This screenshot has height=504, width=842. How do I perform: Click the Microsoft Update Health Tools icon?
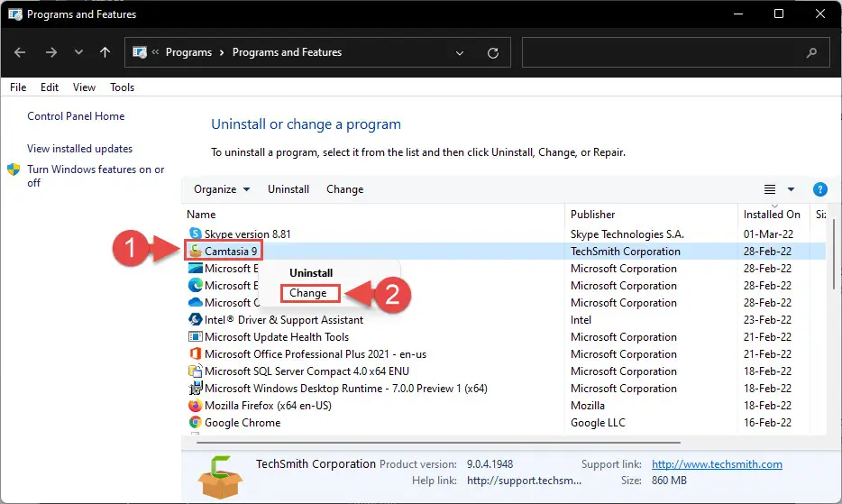[196, 337]
